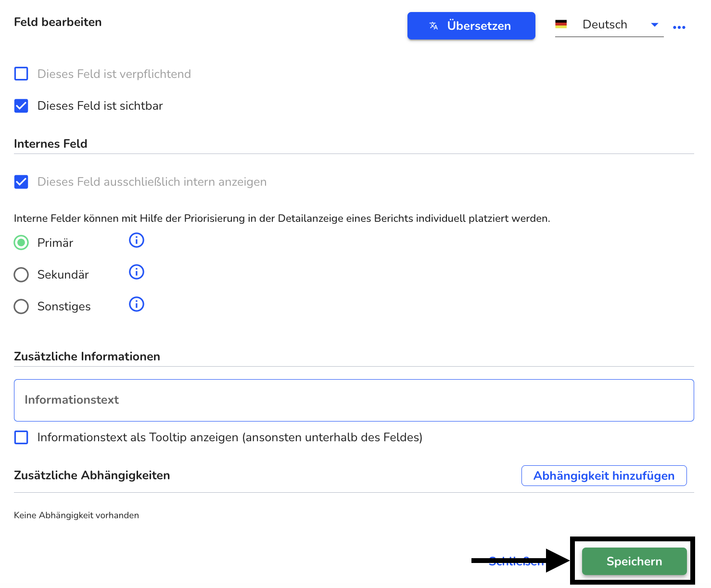This screenshot has width=711, height=588.
Task: Open the three-dot more options menu
Action: [679, 27]
